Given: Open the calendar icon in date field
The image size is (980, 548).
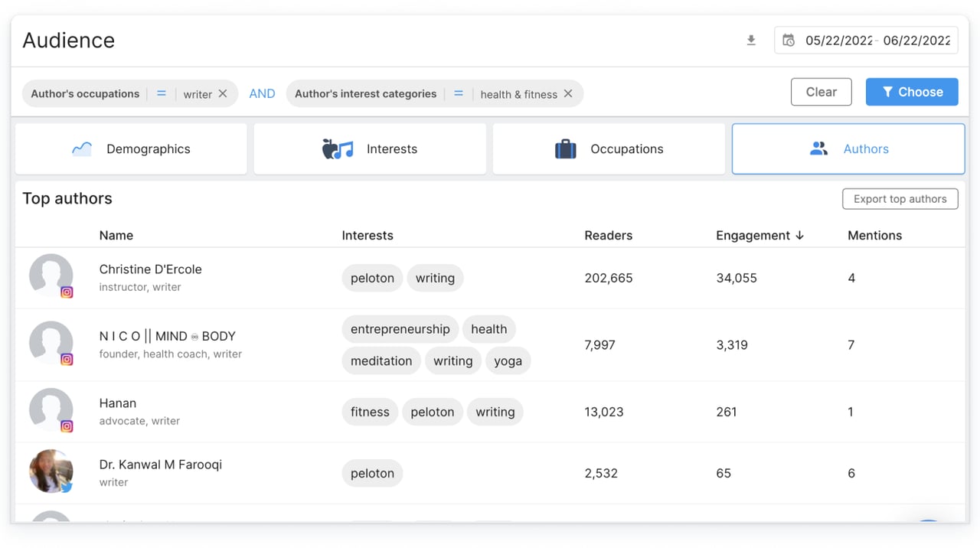Looking at the screenshot, I should (789, 41).
